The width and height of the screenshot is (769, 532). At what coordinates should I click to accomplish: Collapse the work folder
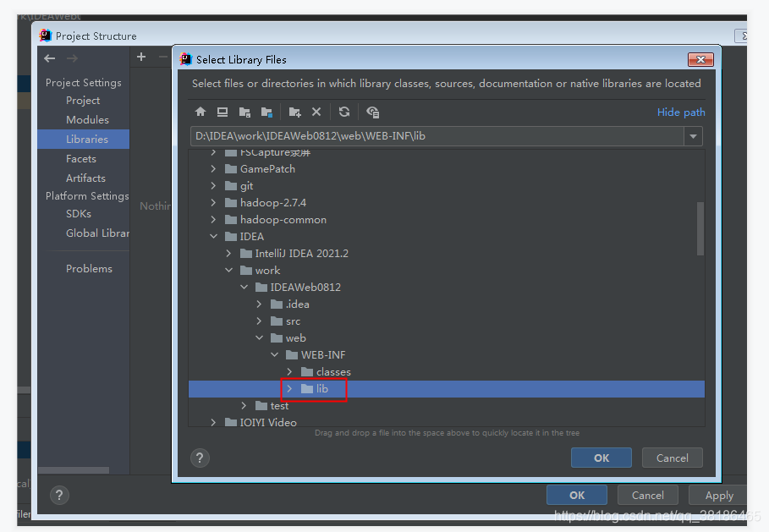[228, 270]
